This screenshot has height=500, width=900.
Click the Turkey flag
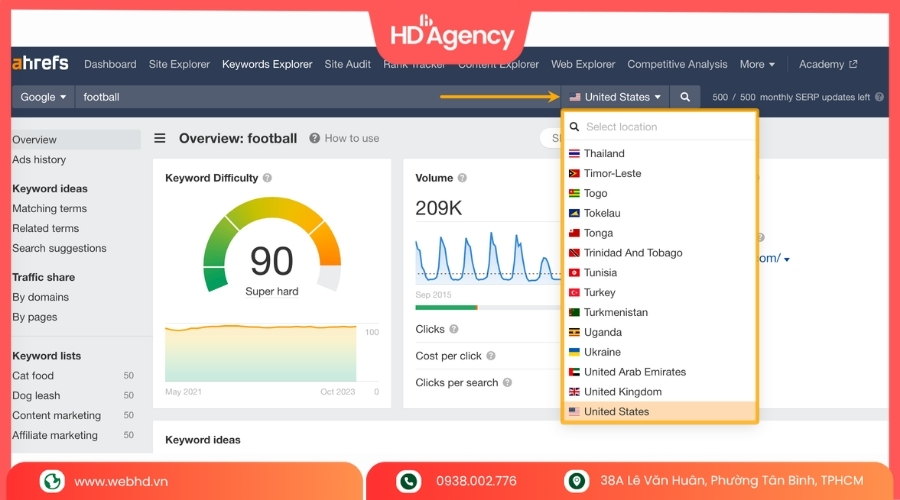pos(574,293)
